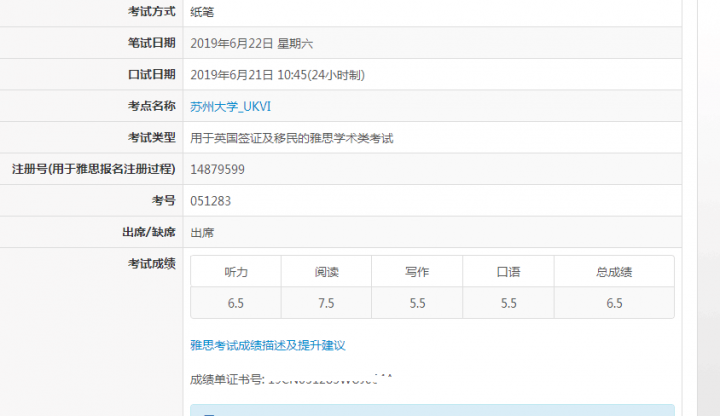Click the overall score under 总成绩
The width and height of the screenshot is (720, 416).
pos(614,303)
